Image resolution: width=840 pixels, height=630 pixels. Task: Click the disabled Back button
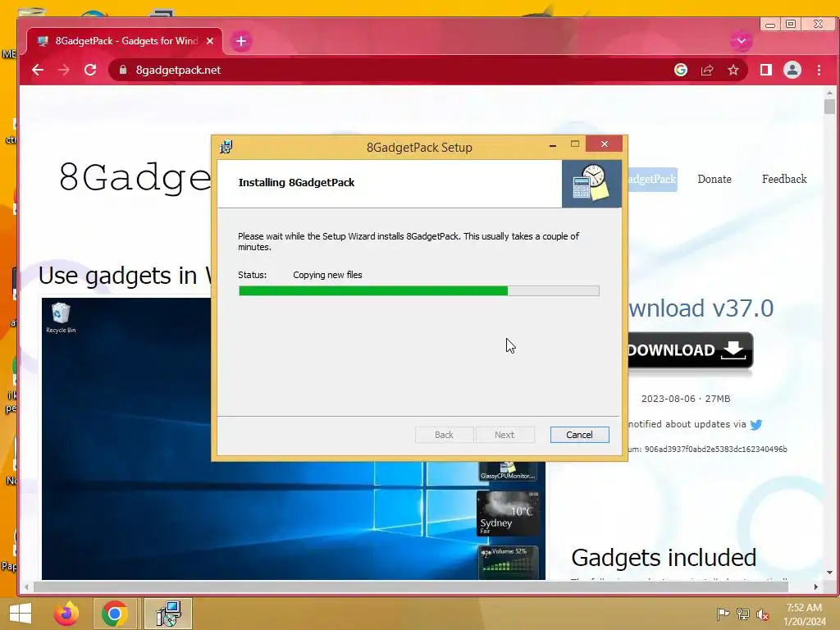coord(444,435)
